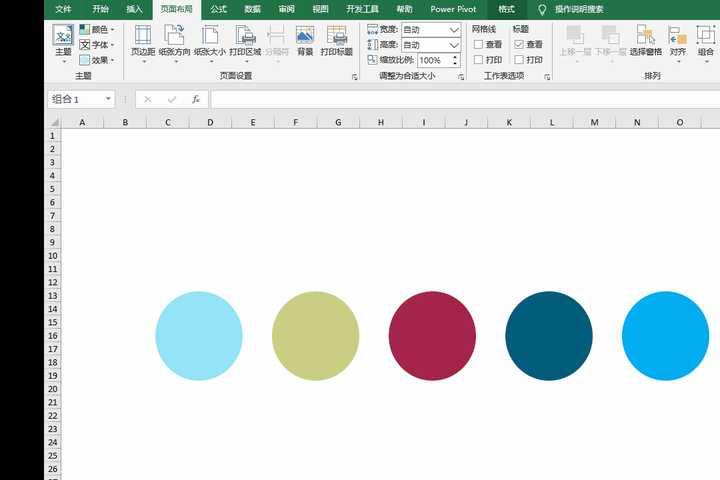Click the 宽度 width icon
This screenshot has height=480, width=720.
[372, 29]
